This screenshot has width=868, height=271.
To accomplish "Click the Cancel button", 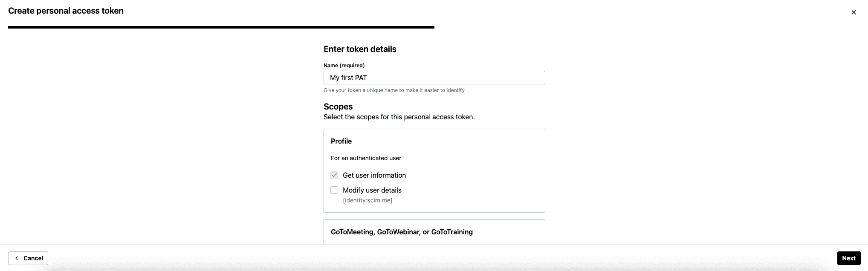I will point(28,258).
